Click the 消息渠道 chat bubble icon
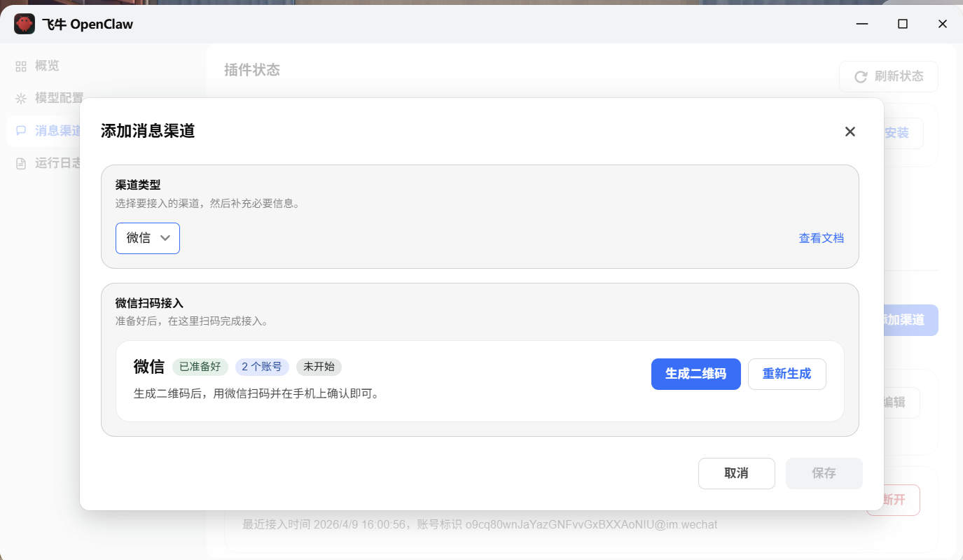The height and width of the screenshot is (560, 963). 21,131
